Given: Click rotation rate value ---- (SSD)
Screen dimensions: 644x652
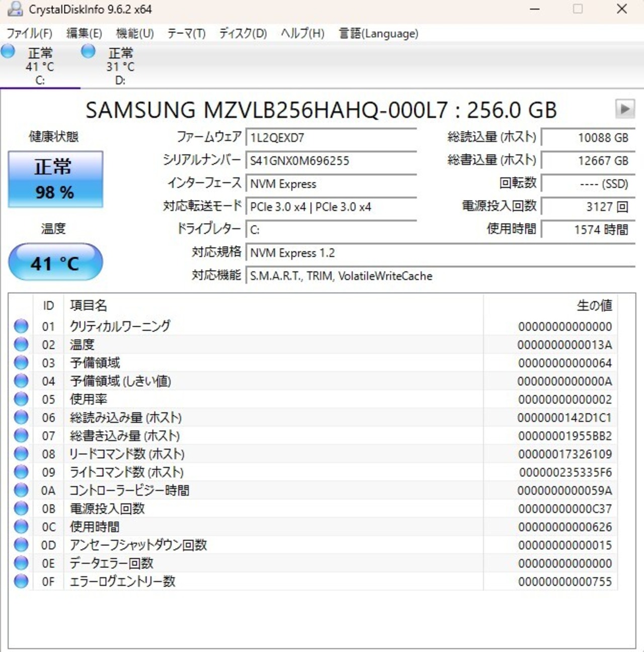Looking at the screenshot, I should pos(588,184).
